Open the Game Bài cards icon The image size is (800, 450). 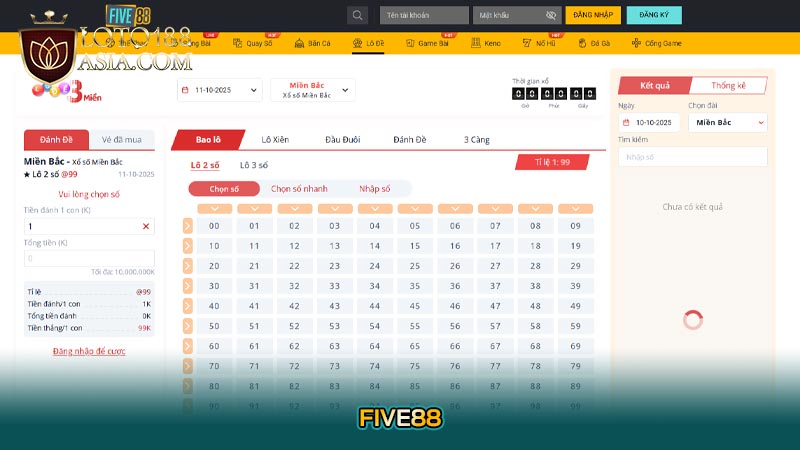point(410,43)
